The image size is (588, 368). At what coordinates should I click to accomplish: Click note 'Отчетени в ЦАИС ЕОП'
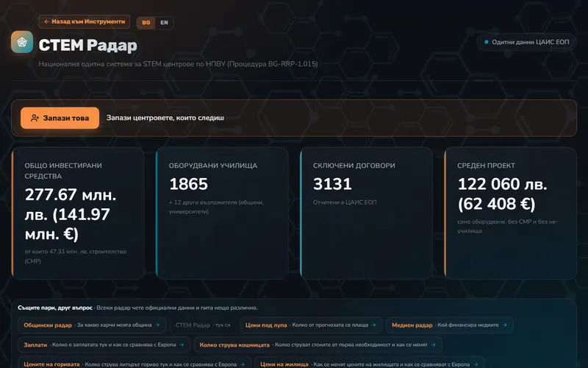pos(345,202)
